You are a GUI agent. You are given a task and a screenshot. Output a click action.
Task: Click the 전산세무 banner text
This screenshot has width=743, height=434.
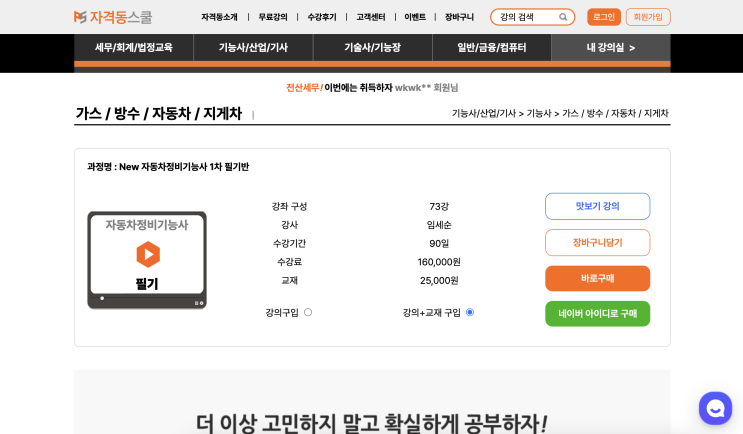[x=304, y=88]
